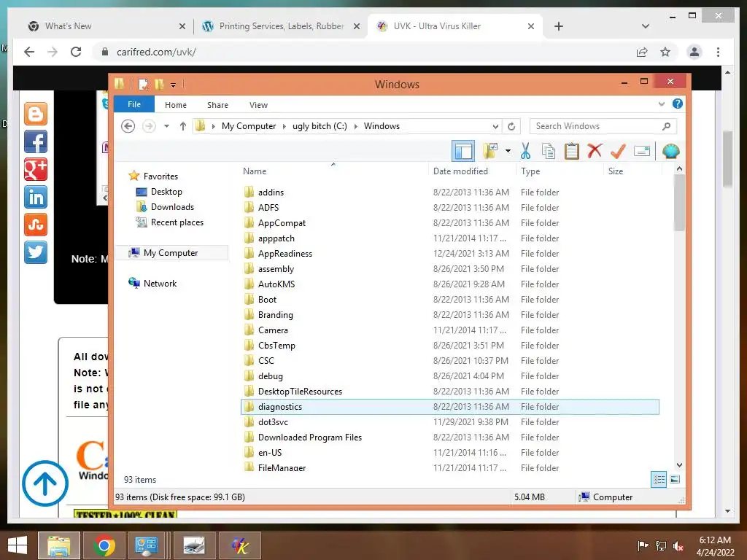Image resolution: width=747 pixels, height=560 pixels.
Task: Open Chrome three-dot menu
Action: 718,52
